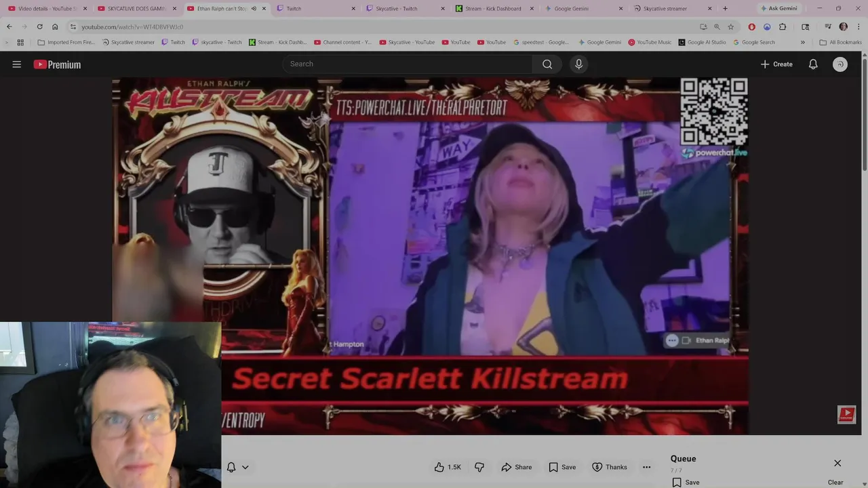Save the queue as playlist
The width and height of the screenshot is (868, 488).
coord(686,482)
